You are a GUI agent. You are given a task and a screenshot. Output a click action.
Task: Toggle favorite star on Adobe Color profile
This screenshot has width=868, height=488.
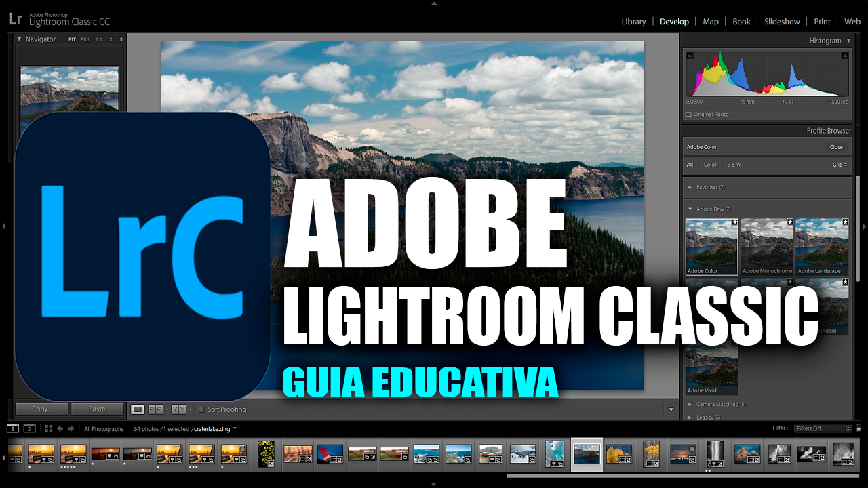[x=734, y=222]
